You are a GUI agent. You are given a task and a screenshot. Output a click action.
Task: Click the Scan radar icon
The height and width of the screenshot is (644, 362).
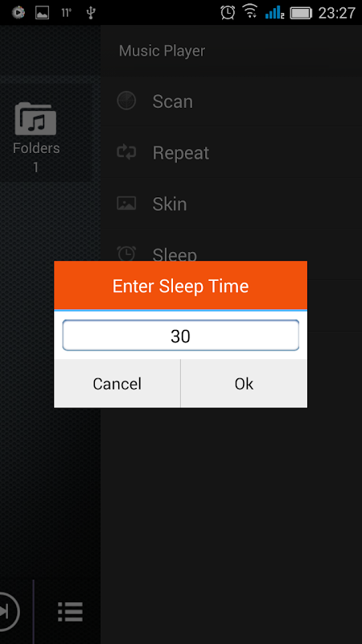point(126,100)
